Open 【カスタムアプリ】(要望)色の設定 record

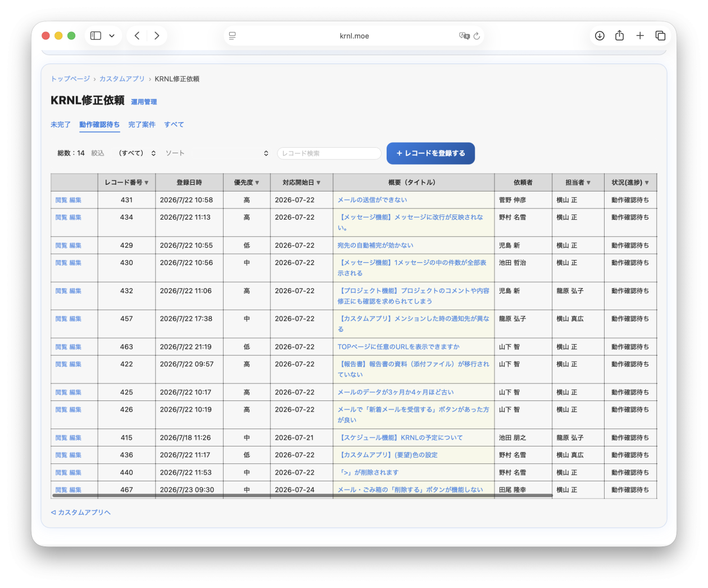387,455
